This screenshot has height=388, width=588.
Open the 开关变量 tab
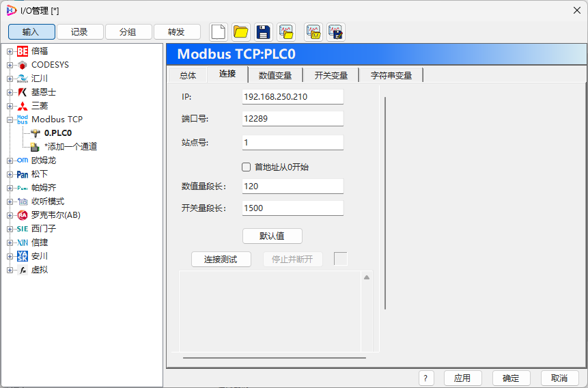[x=331, y=75]
